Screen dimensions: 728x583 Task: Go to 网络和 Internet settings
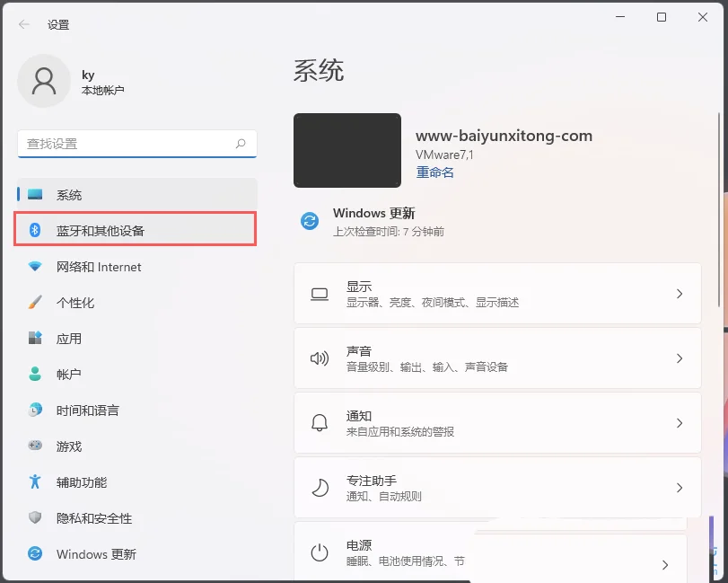137,267
